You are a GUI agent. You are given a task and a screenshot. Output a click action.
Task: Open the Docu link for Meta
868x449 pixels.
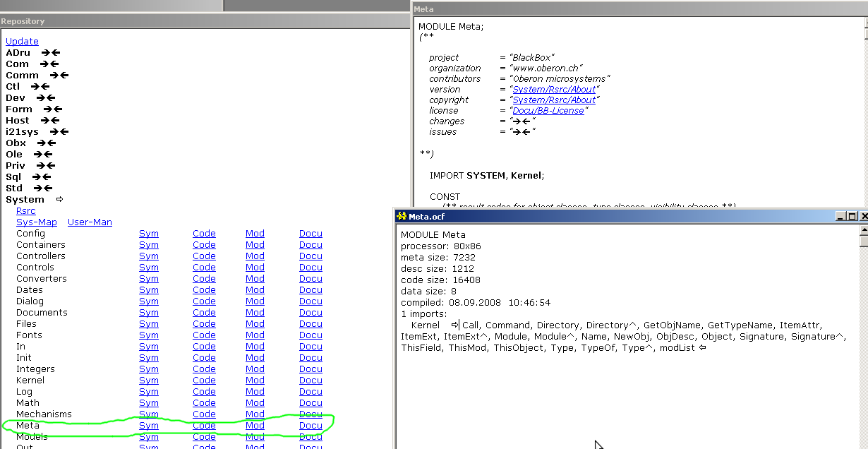click(x=311, y=426)
